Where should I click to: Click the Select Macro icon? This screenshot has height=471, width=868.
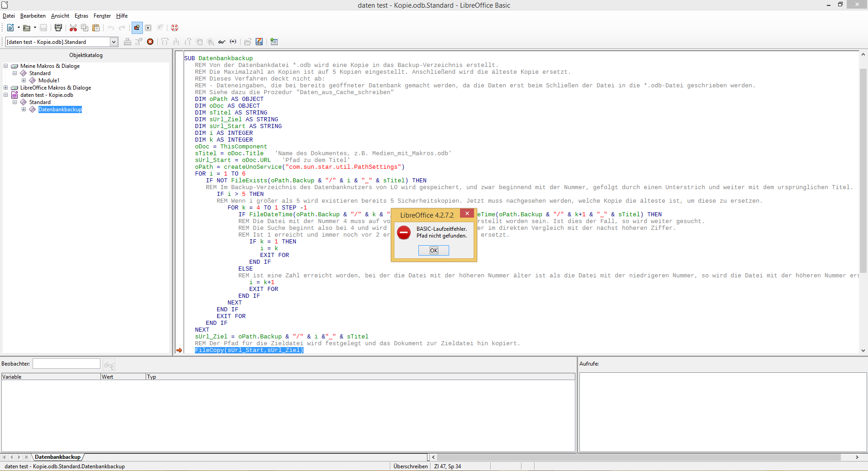tap(148, 28)
